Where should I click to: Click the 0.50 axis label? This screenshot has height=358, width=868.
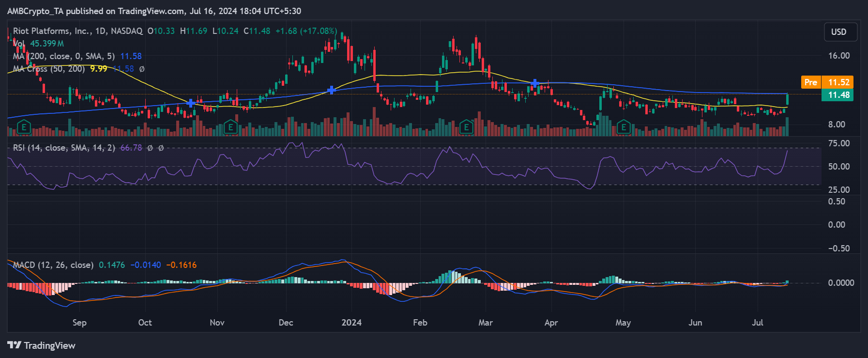pos(837,202)
